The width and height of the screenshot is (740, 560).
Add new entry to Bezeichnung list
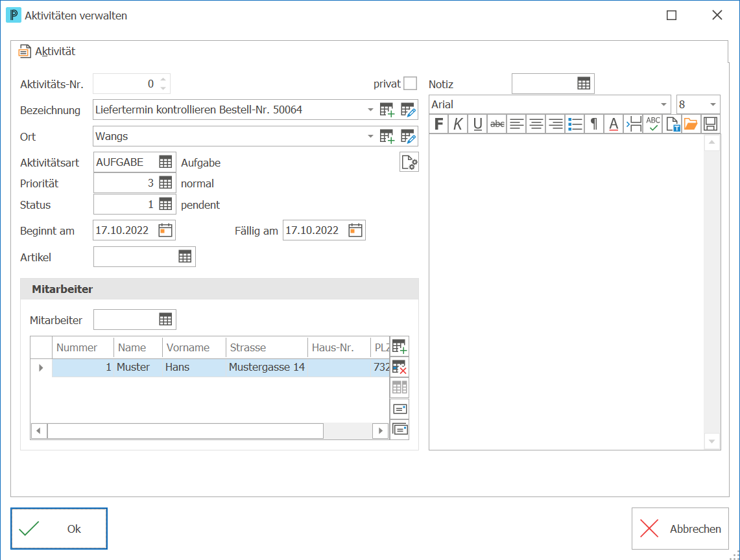(x=387, y=110)
